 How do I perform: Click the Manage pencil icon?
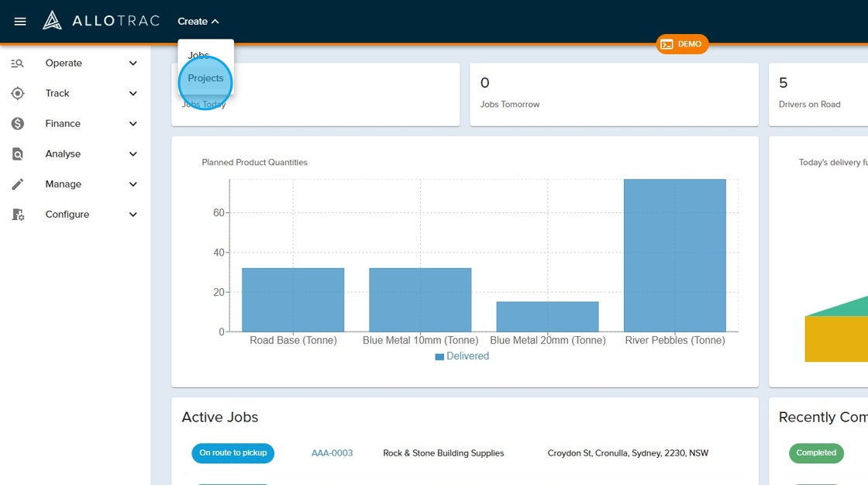tap(18, 184)
